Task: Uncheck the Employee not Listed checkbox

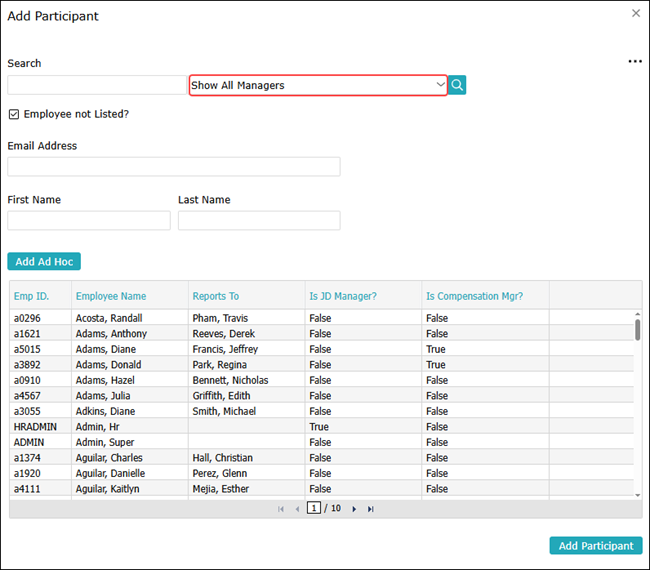Action: tap(14, 114)
